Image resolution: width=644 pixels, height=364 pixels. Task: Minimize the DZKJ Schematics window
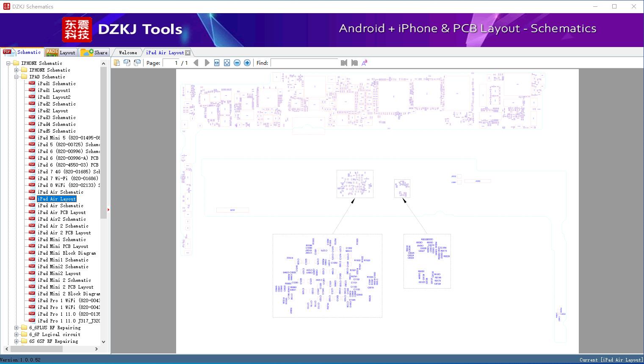click(595, 6)
